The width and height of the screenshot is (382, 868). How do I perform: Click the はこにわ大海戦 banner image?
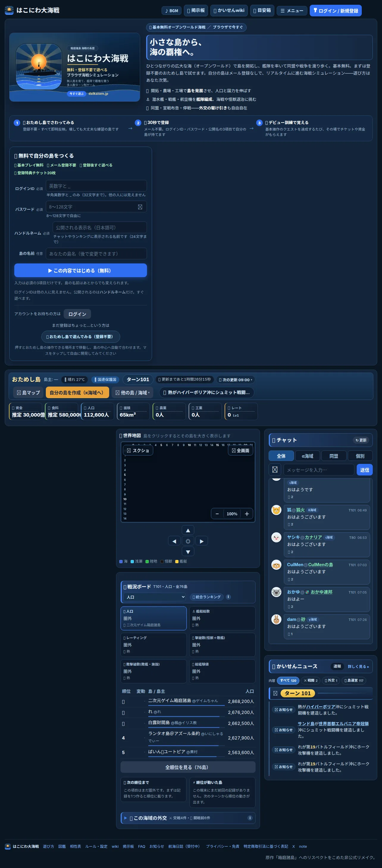(74, 67)
